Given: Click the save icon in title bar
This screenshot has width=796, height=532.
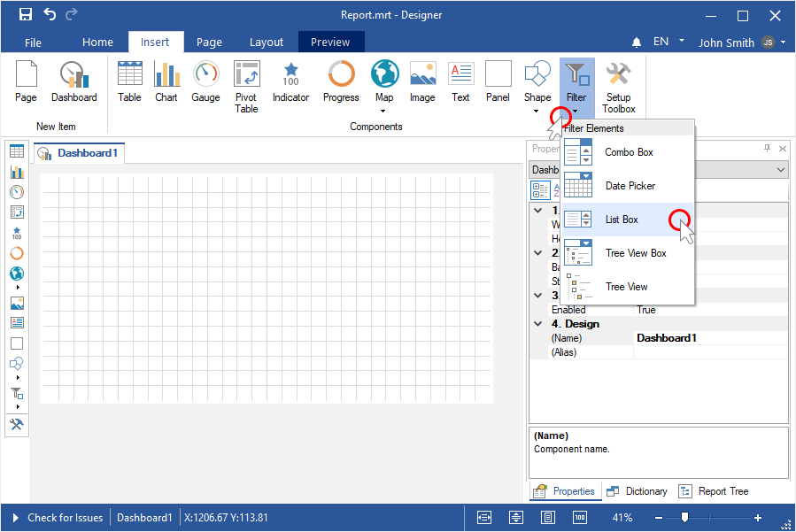Looking at the screenshot, I should coord(26,14).
